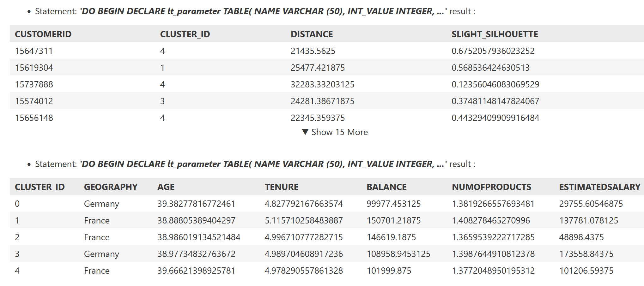Click the GEOGRAPHY column header
The height and width of the screenshot is (286, 644).
coord(111,187)
